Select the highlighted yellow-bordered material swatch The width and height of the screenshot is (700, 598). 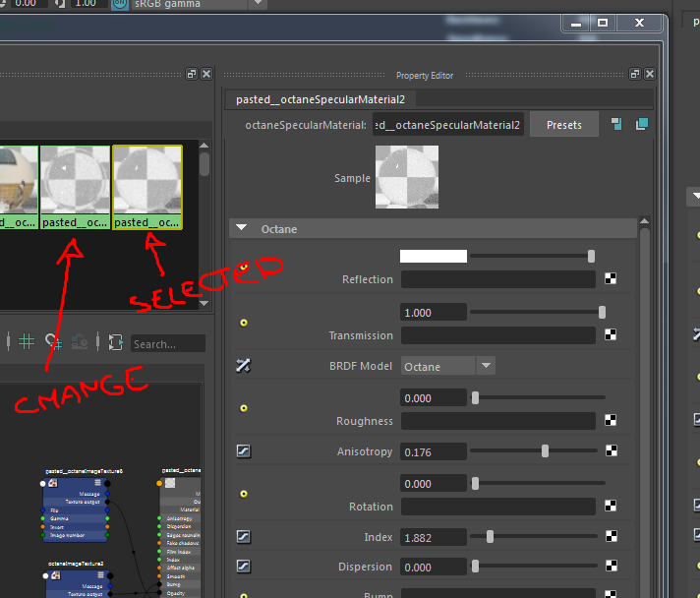[147, 187]
